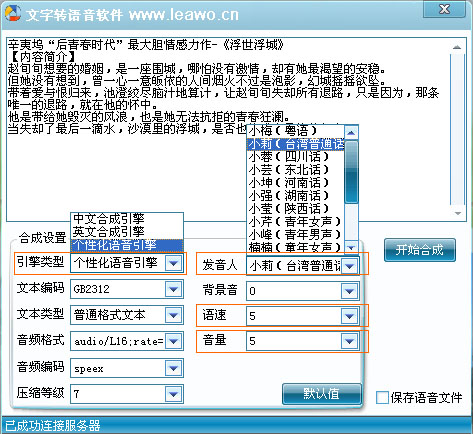Pick 楠楠（童年女声）voice

coord(296,247)
